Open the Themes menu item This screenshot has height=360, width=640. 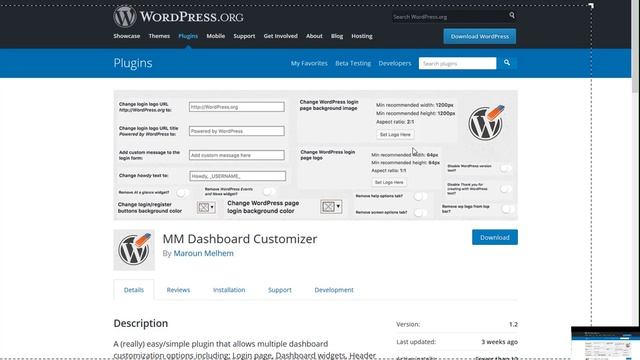[159, 36]
